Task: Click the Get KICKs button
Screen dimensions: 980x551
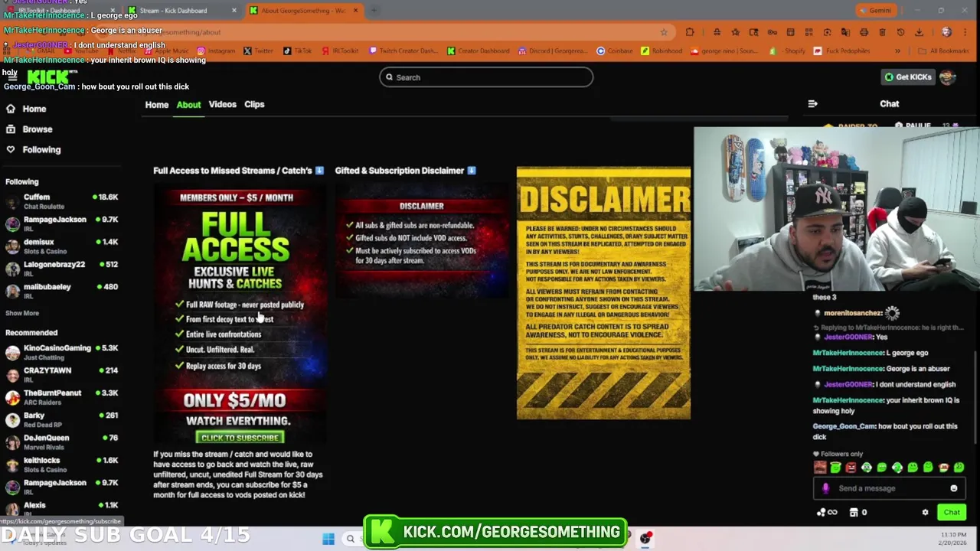Action: click(x=907, y=77)
